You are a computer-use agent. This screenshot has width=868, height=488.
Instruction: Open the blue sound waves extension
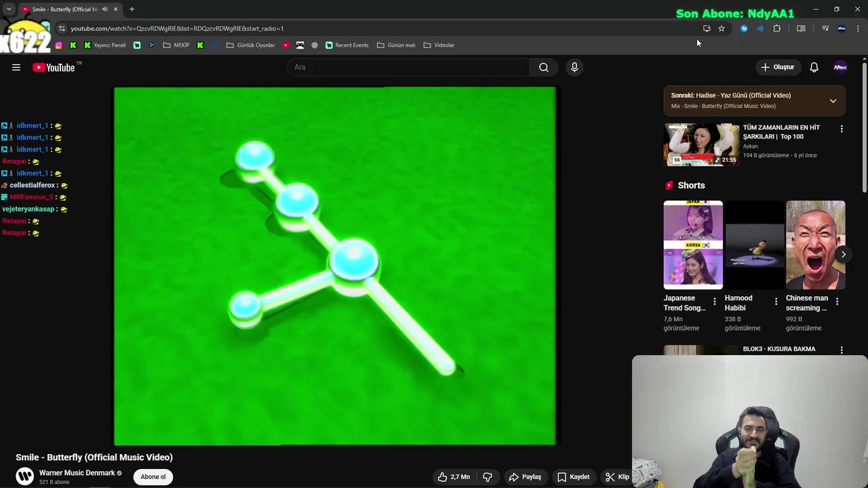[760, 28]
